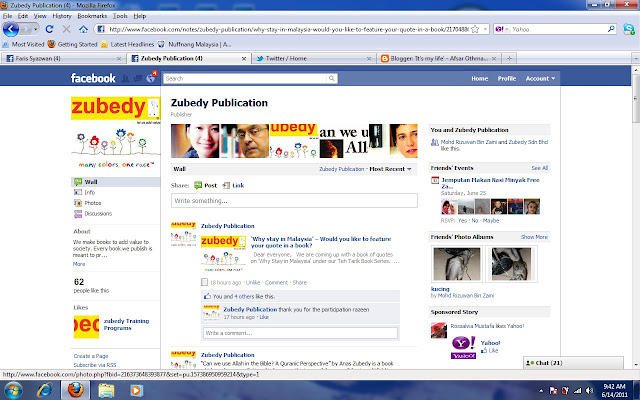The image size is (640, 400).
Task: Expand Most Recent wall filter
Action: tap(390, 169)
